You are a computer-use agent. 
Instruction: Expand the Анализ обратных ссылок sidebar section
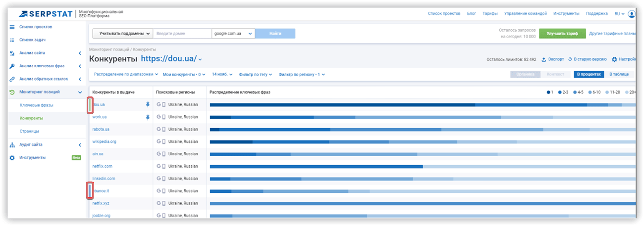[80, 79]
